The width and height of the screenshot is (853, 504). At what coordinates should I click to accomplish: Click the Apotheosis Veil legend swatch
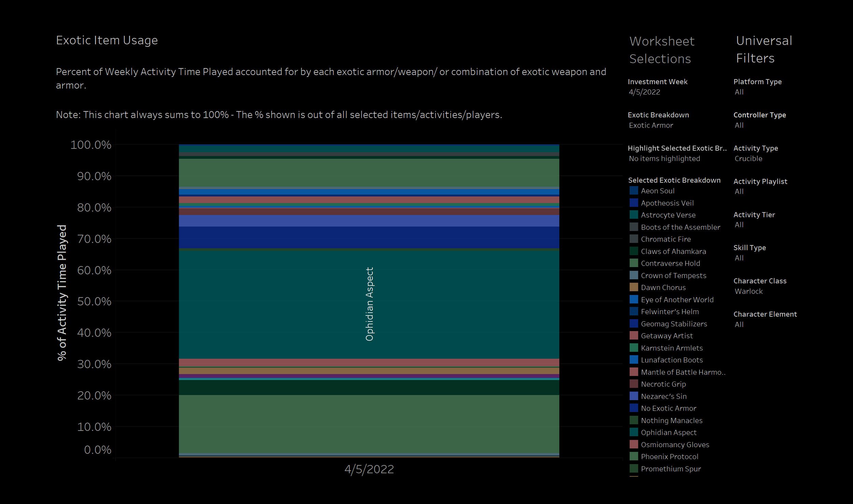[x=634, y=203]
